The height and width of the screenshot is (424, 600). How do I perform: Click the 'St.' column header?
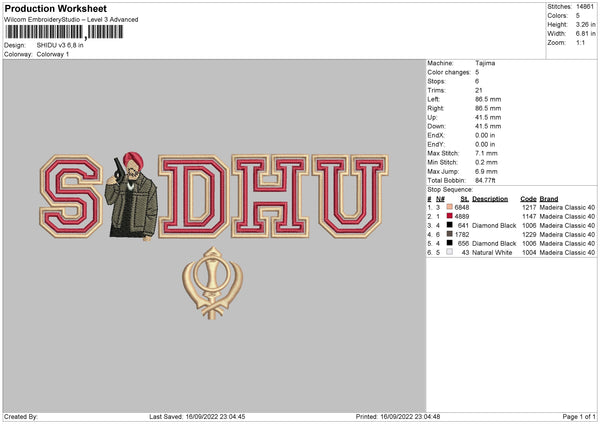pyautogui.click(x=465, y=199)
